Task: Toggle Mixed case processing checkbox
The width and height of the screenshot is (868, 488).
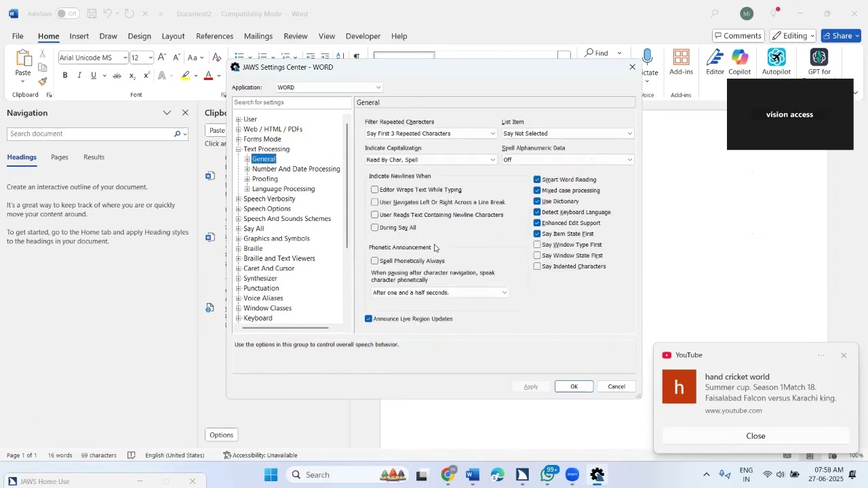Action: (537, 190)
